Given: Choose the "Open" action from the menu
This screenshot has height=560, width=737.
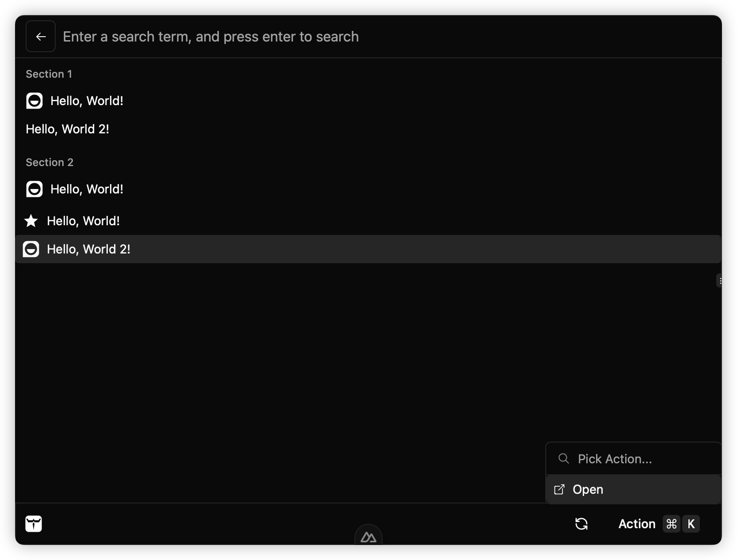Looking at the screenshot, I should point(588,489).
